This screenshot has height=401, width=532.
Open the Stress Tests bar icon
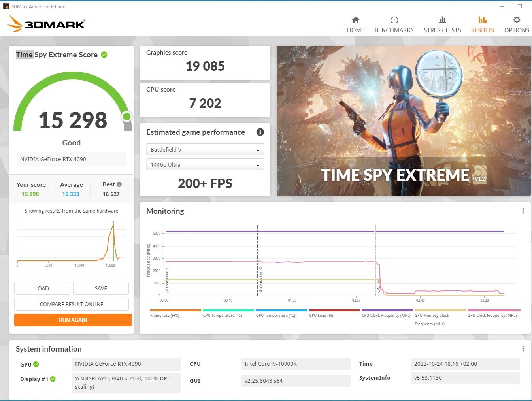tap(442, 20)
